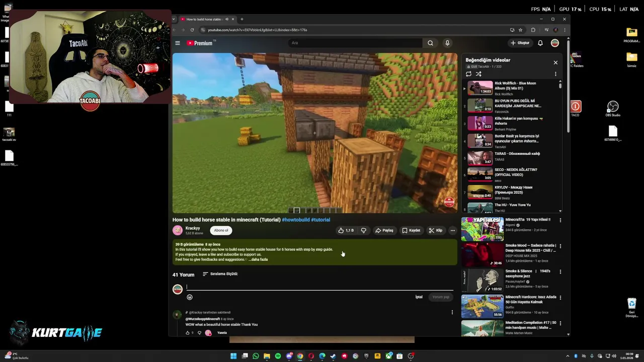Bookmark this page with star icon

tap(520, 30)
